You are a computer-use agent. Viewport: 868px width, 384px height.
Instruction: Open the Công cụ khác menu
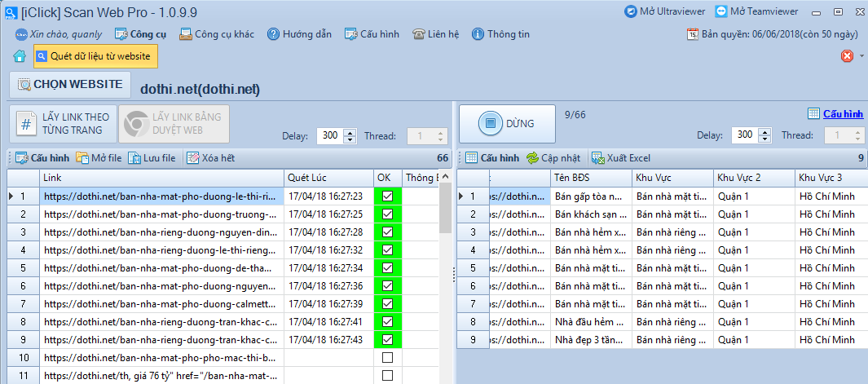click(217, 34)
